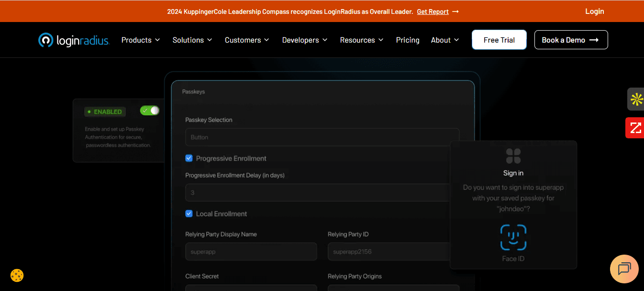Screen dimensions: 644x291
Task: Click the red Z sidebar icon
Action: (x=635, y=128)
